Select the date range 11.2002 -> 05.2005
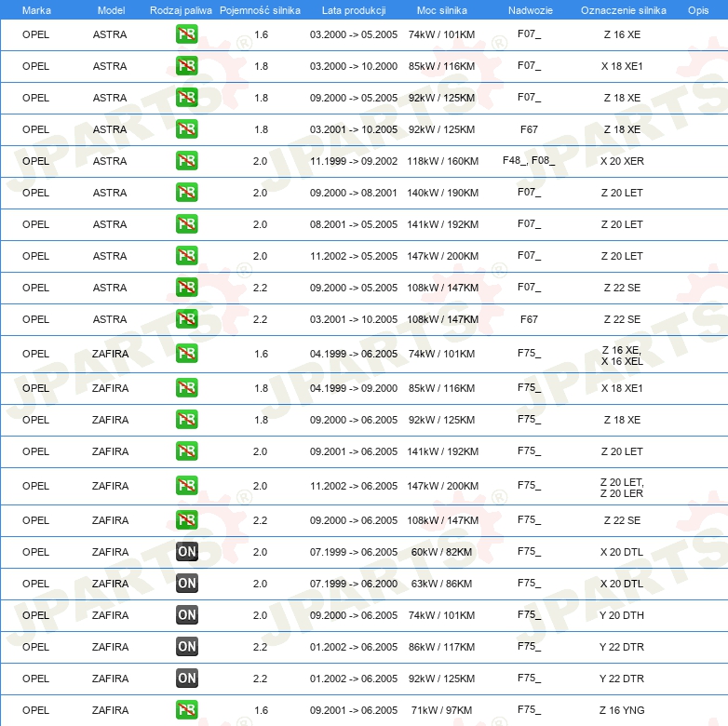Viewport: 728px width, 726px height. (x=354, y=256)
